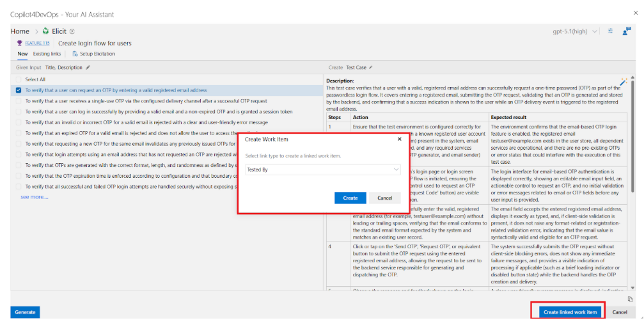Click the magic wand icon beside Description
This screenshot has width=644, height=325.
click(624, 82)
